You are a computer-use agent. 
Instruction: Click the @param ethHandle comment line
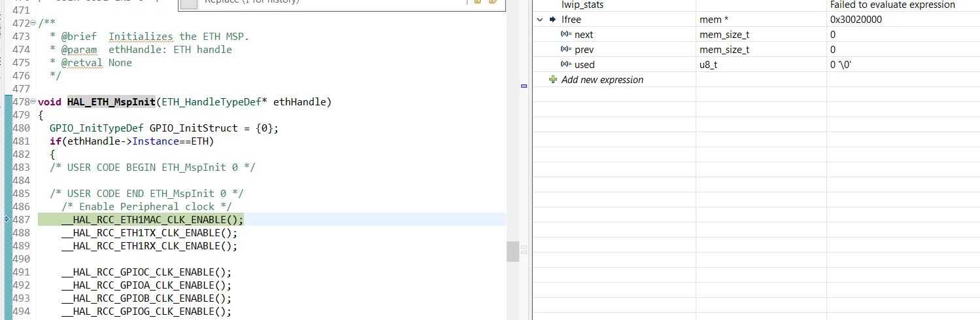[x=141, y=50]
